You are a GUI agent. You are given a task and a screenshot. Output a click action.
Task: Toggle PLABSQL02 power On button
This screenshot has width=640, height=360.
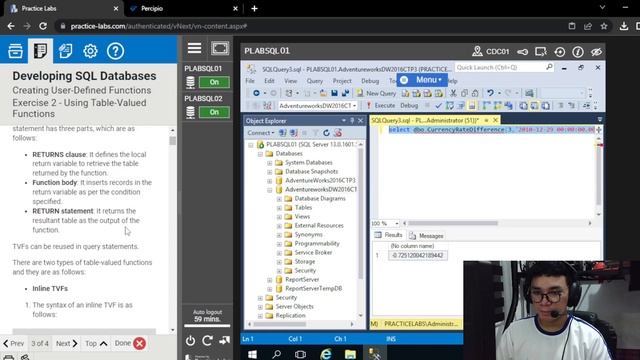pos(214,112)
